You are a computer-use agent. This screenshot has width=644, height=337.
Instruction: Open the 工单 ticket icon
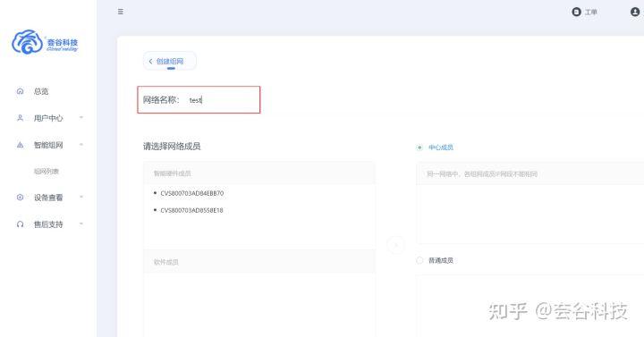click(576, 12)
